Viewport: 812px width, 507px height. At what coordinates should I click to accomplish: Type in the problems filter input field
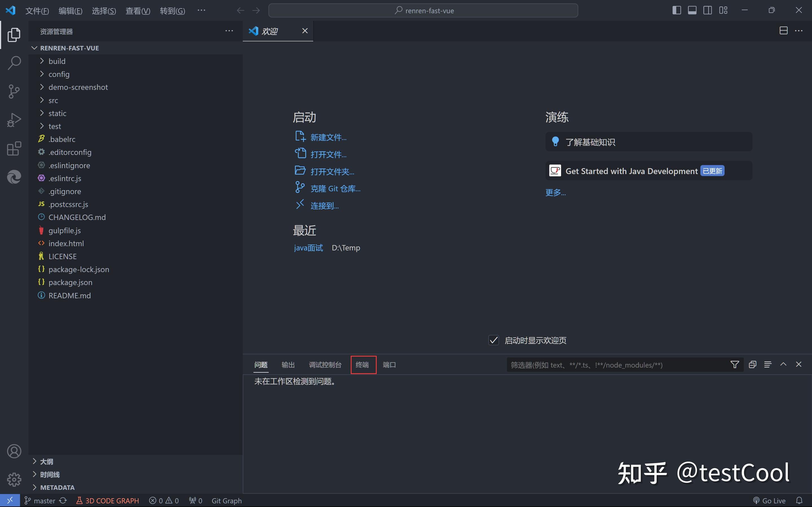604,365
